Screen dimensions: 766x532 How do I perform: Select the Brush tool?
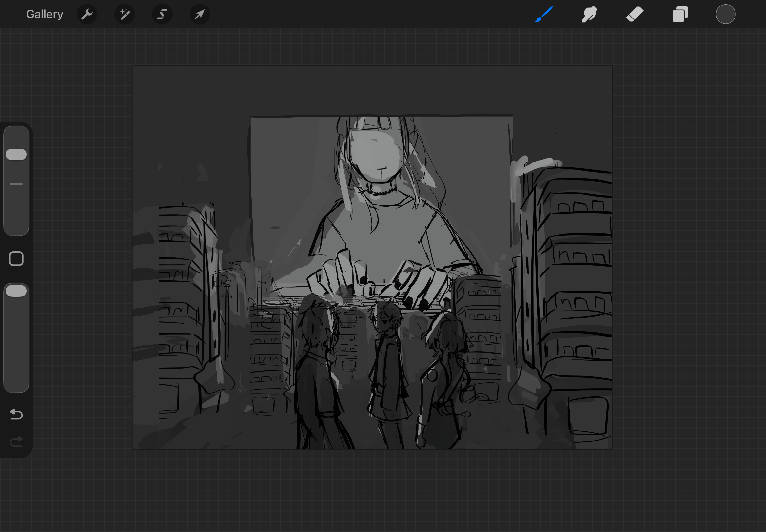coord(544,14)
